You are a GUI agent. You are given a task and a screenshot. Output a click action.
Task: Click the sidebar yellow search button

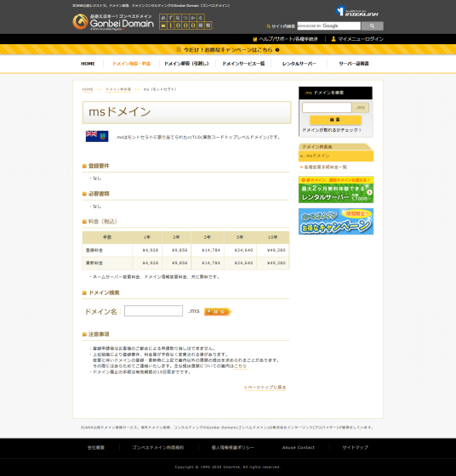(x=335, y=120)
